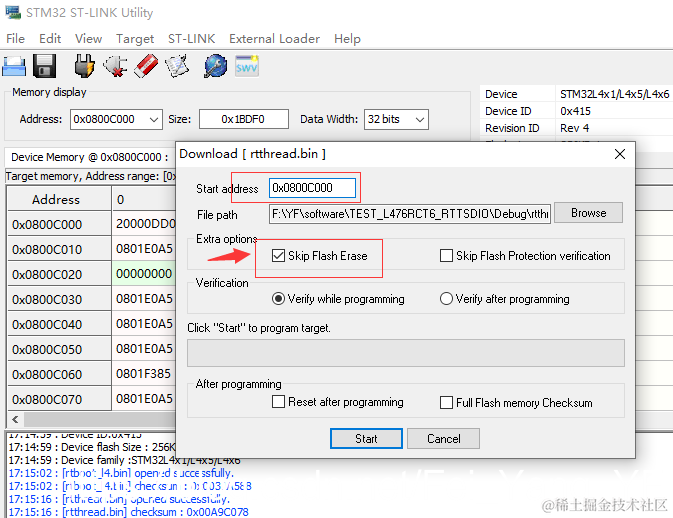Switch to Device Memory @ 0x0800C000 tab

coord(90,157)
